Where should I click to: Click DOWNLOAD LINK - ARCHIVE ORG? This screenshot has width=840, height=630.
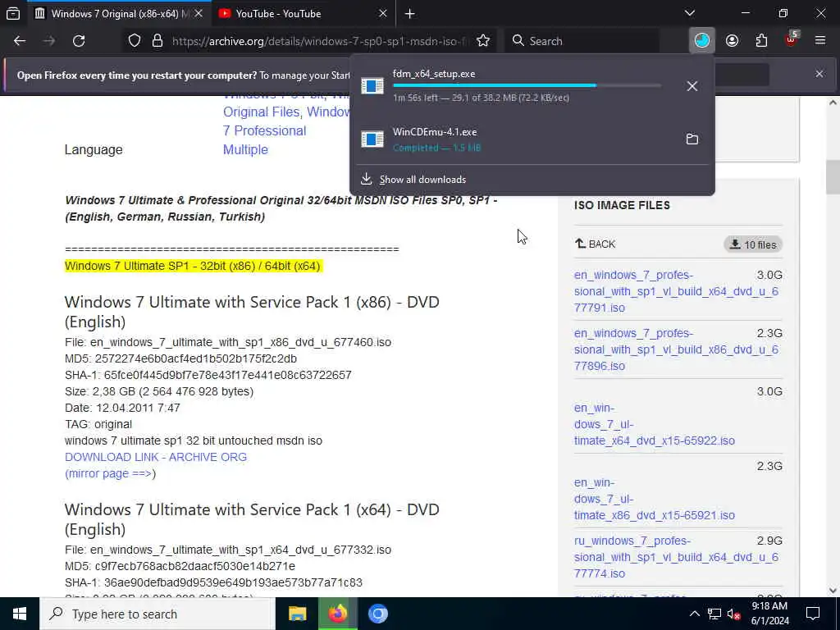click(156, 457)
